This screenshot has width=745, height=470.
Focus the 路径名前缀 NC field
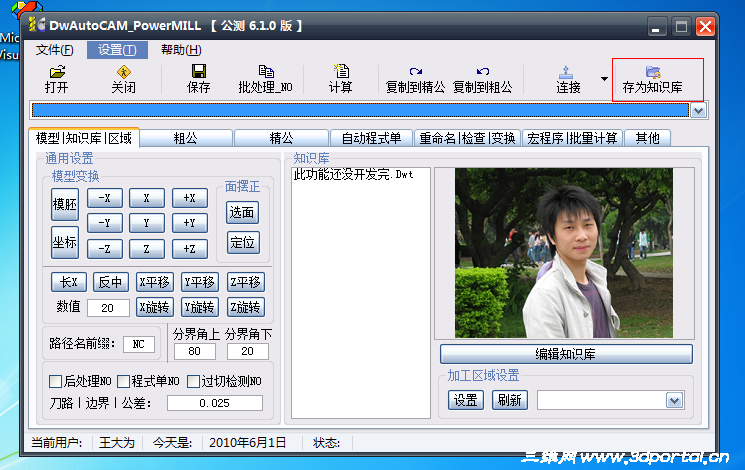coord(138,344)
